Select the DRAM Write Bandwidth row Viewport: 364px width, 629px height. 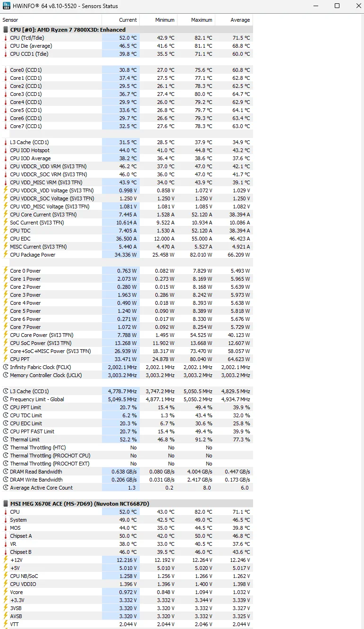click(x=127, y=480)
